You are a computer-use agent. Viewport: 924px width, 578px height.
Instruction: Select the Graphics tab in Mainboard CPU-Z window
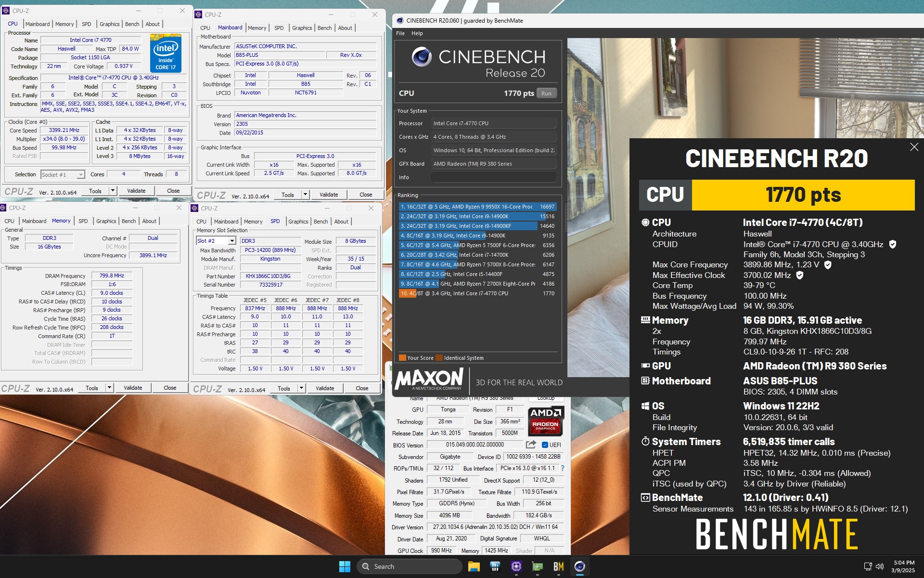tap(302, 28)
